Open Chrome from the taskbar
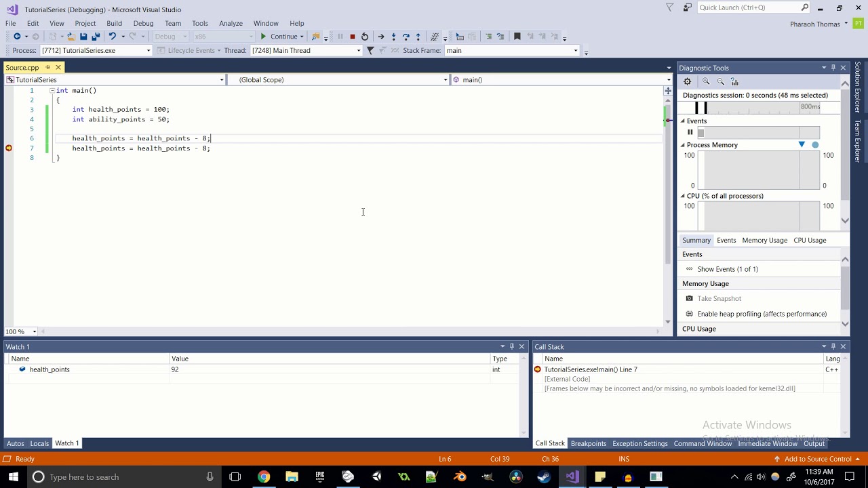This screenshot has height=488, width=868. pos(263,476)
